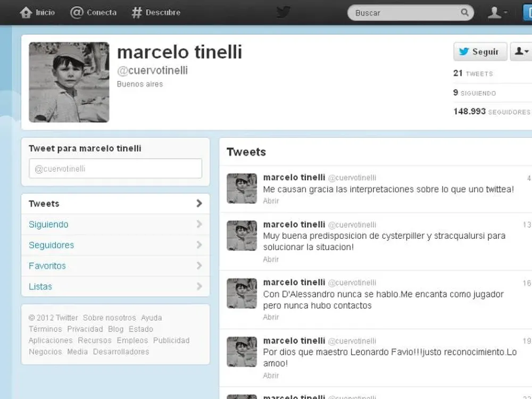The image size is (532, 399).
Task: Click Marcelo Tinelli's profile picture
Action: tap(69, 81)
